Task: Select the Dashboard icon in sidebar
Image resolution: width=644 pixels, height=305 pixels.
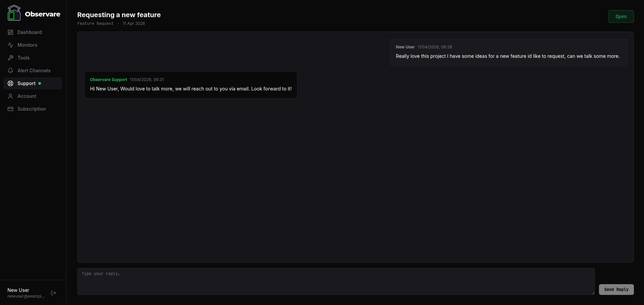Action: (x=10, y=32)
